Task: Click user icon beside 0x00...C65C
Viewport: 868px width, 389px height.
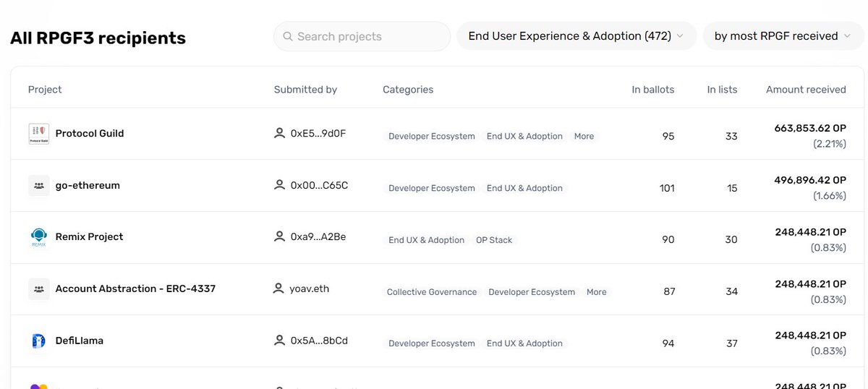Action: 279,185
